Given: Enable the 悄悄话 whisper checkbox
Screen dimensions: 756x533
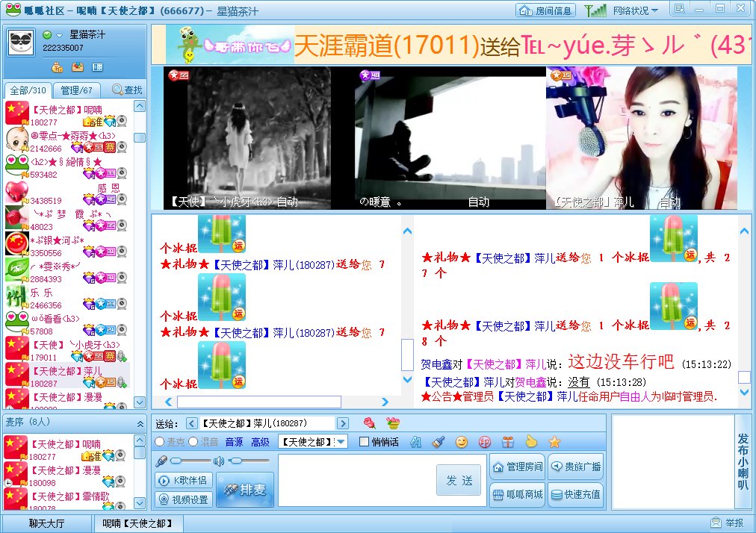Looking at the screenshot, I should click(x=365, y=441).
